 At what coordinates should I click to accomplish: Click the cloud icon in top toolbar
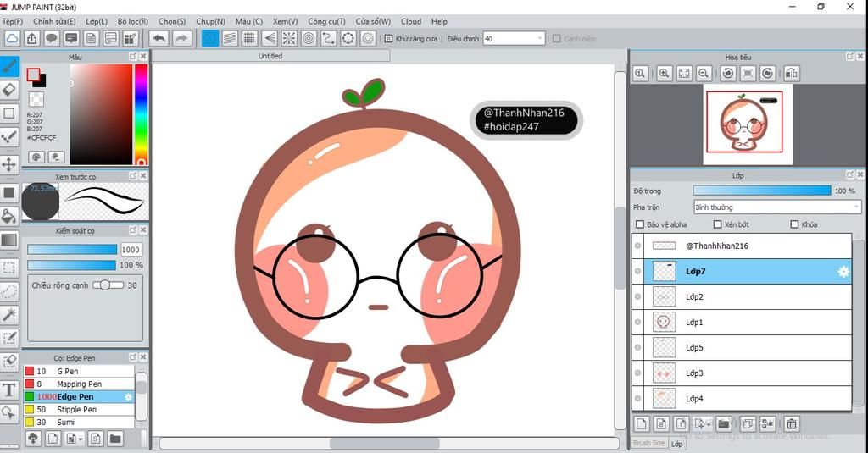click(x=12, y=39)
